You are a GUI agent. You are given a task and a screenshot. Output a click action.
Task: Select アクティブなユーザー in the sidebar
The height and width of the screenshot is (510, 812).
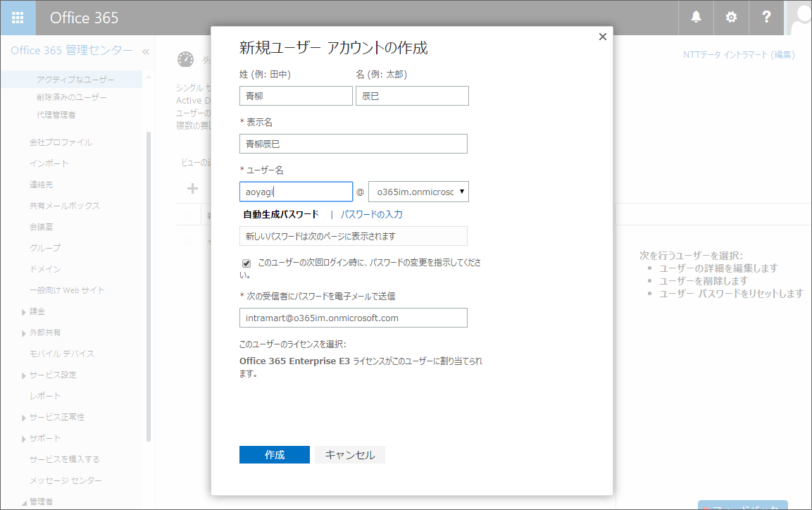point(75,79)
